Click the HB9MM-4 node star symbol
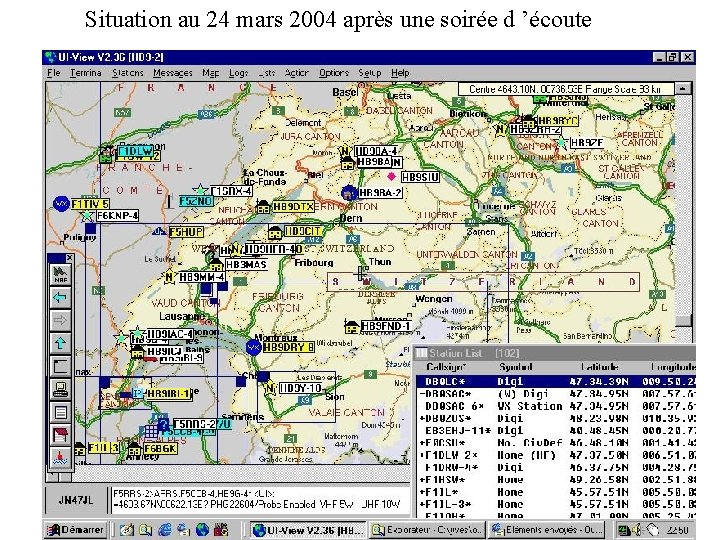Screen dimensions: 720x540 (169, 277)
